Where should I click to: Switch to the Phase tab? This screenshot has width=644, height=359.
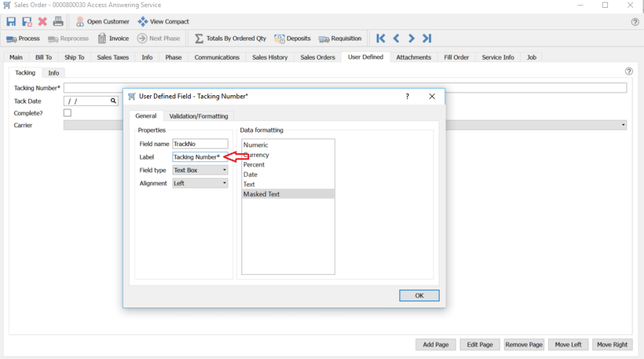click(x=173, y=57)
